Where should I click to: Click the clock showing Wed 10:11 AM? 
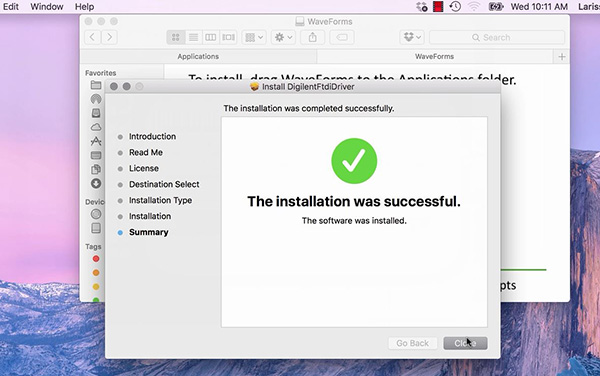pyautogui.click(x=539, y=7)
